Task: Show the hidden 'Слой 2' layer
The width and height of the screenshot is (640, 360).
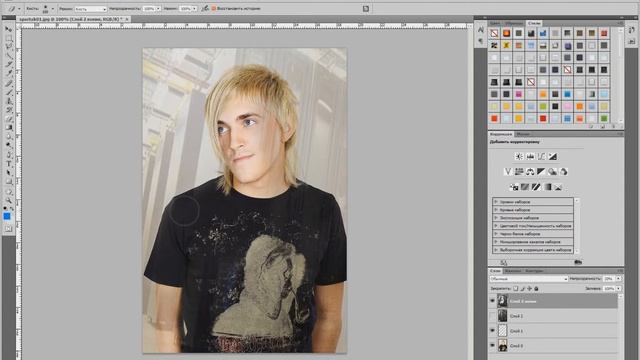Action: click(x=492, y=316)
